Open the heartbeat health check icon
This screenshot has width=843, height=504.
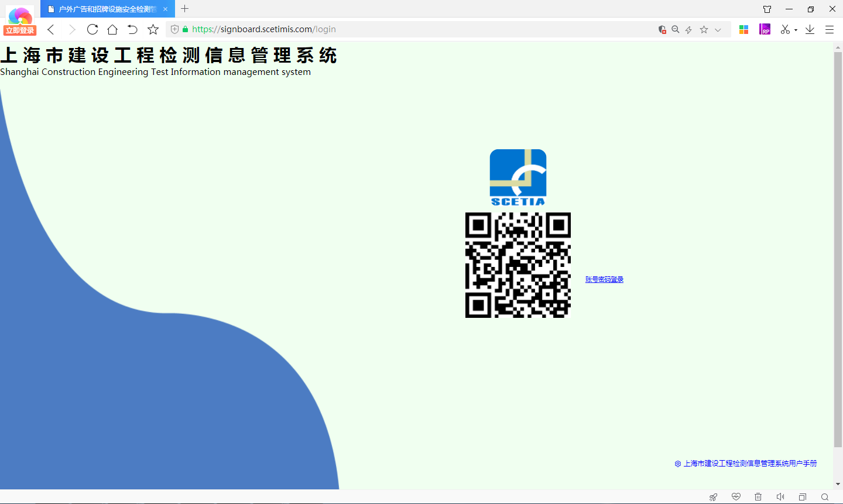(736, 497)
